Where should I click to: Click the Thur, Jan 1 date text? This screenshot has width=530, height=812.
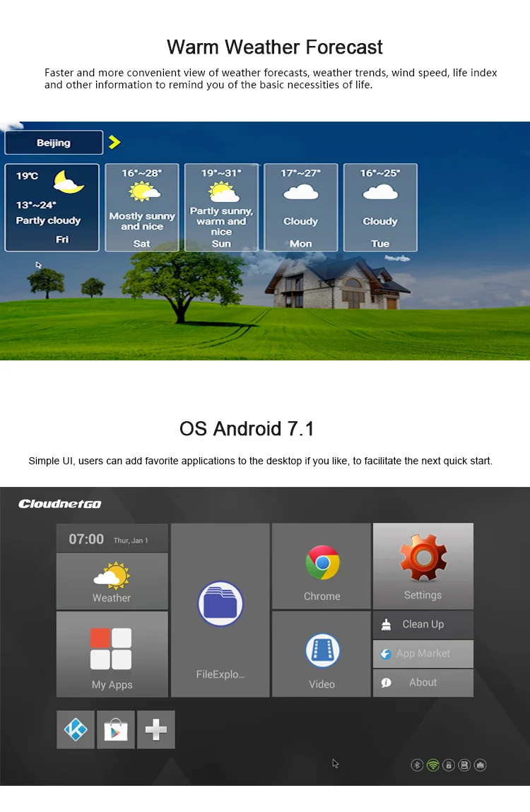(131, 540)
